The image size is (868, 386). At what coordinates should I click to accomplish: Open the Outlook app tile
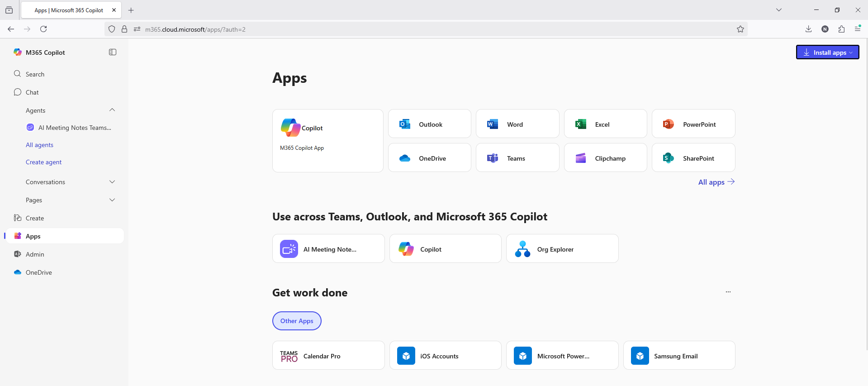click(429, 124)
